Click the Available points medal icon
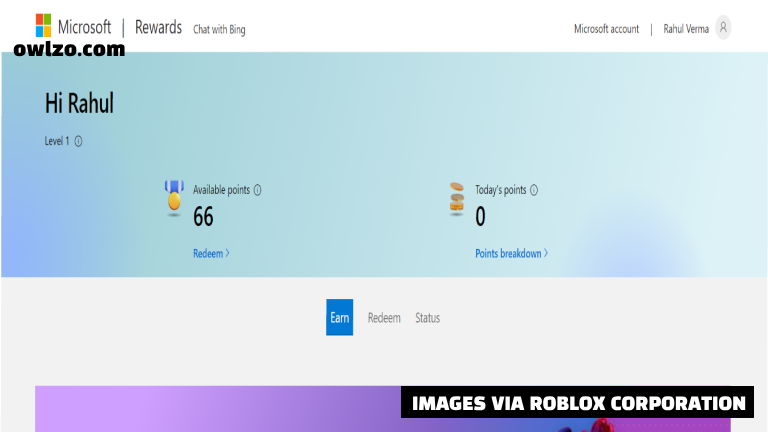Screen dimensions: 768x432 (x=174, y=198)
